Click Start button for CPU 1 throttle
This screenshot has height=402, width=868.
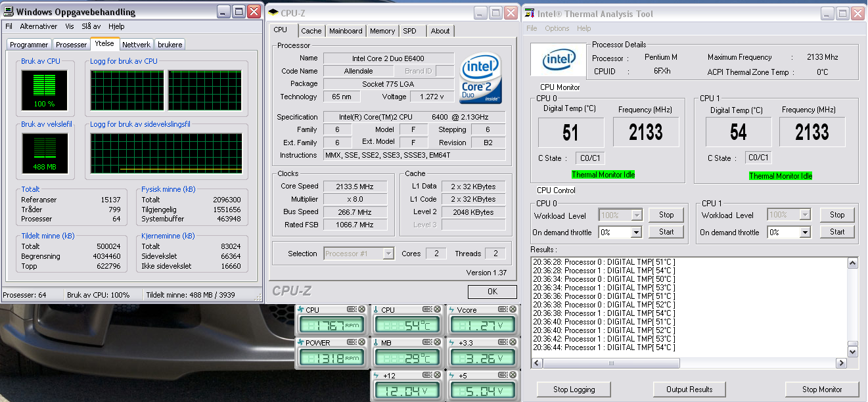click(837, 232)
